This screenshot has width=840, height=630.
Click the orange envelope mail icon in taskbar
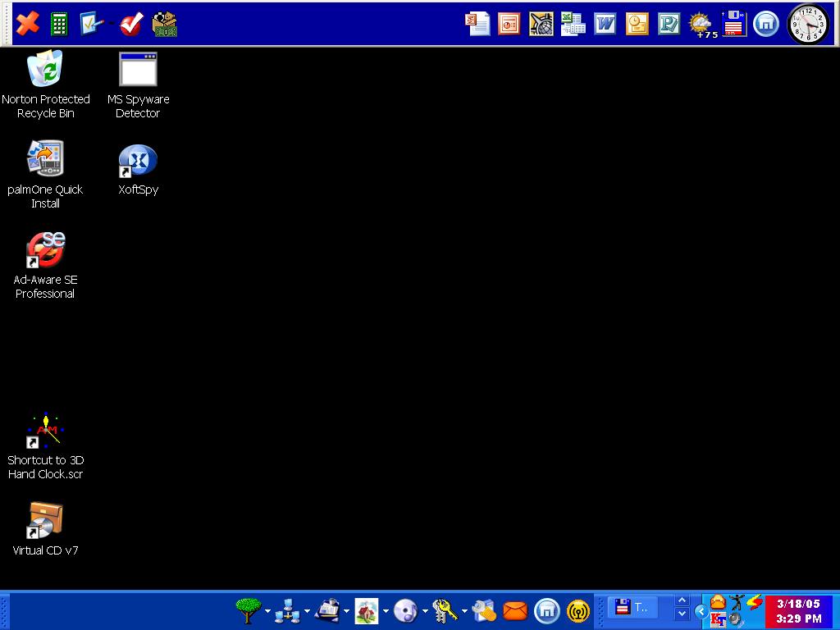(514, 610)
